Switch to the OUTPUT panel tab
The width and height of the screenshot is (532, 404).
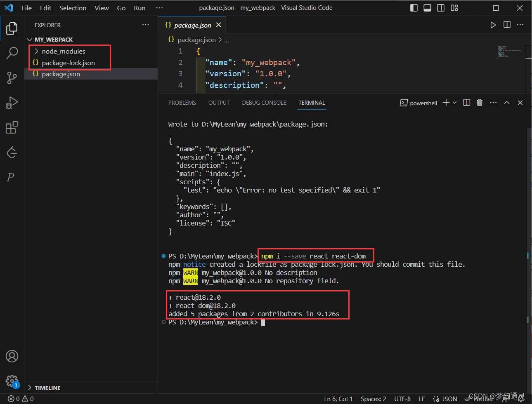point(219,103)
